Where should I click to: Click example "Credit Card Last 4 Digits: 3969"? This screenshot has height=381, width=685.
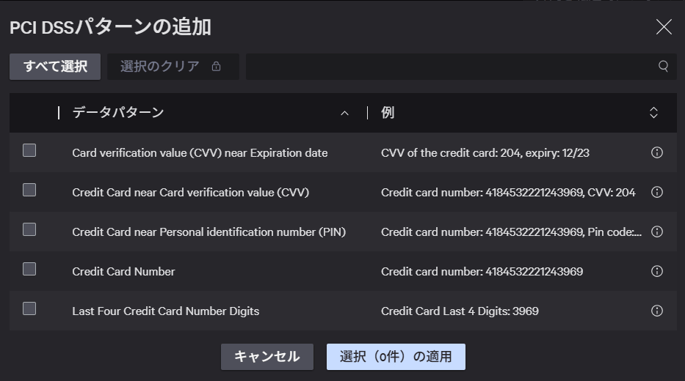[460, 311]
